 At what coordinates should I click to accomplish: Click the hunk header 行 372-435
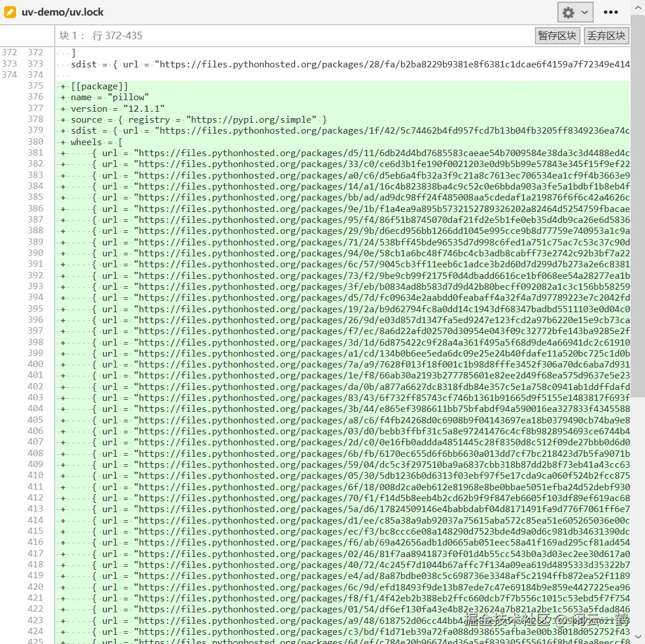click(x=117, y=36)
